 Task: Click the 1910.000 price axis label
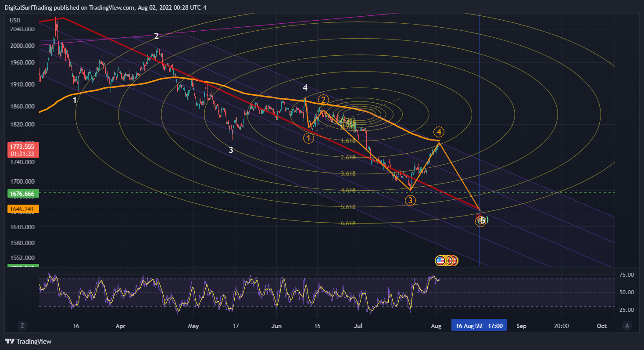pyautogui.click(x=21, y=84)
